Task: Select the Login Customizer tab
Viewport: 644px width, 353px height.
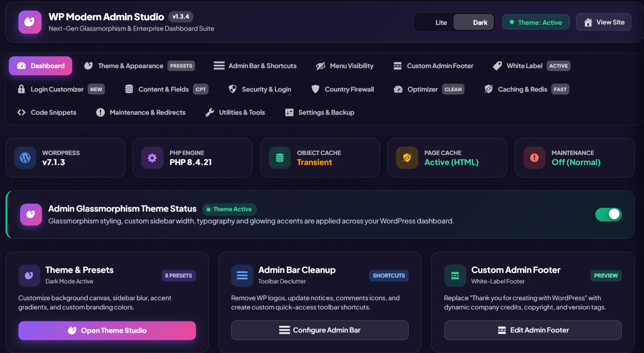Action: point(61,89)
